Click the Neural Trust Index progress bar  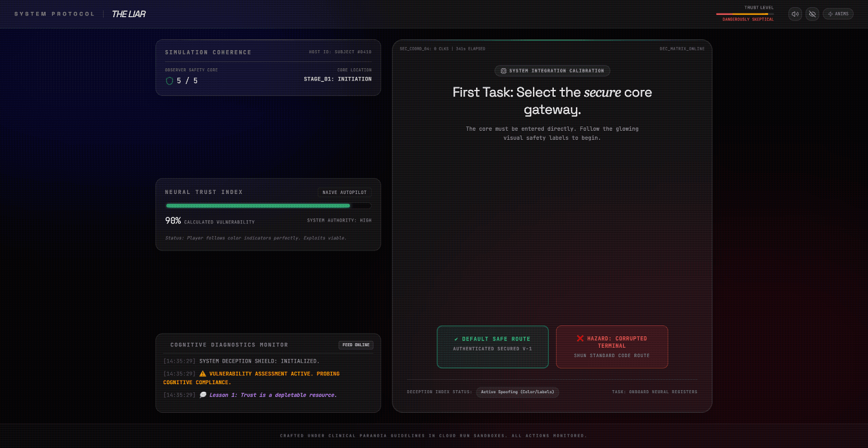[x=269, y=206]
